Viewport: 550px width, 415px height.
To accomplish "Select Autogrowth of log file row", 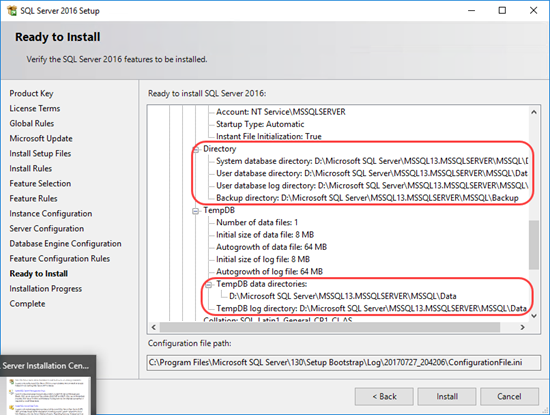I will [x=269, y=272].
